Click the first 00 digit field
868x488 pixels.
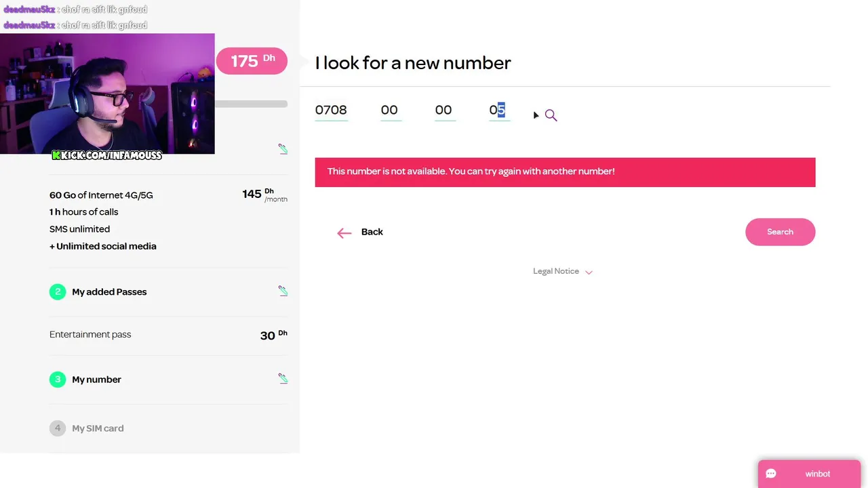coord(389,110)
